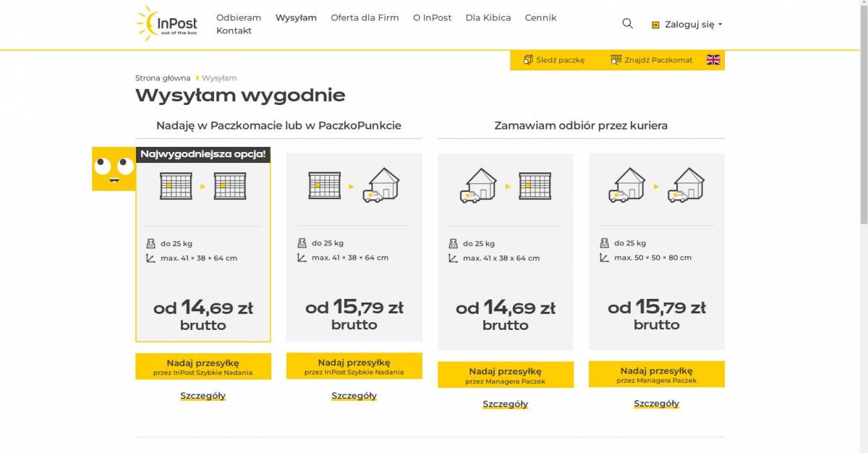Click the Paczkomat-to-Paczkomat delivery icon
Image resolution: width=868 pixels, height=453 pixels.
[x=203, y=186]
